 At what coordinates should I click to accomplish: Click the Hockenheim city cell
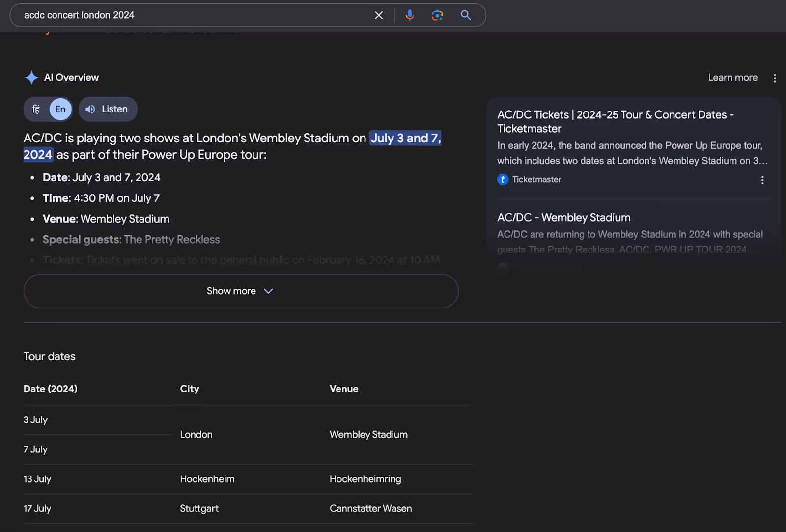[x=207, y=479]
